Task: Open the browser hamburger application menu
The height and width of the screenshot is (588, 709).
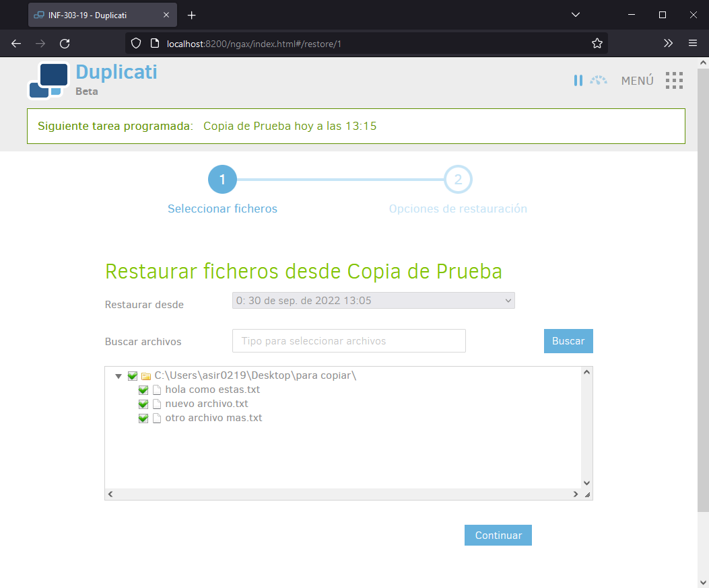Action: point(692,44)
